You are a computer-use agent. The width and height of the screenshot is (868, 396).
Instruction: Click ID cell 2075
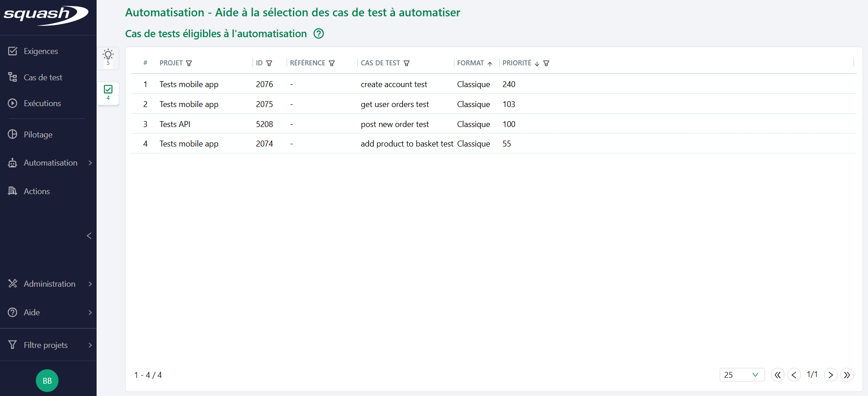[264, 104]
